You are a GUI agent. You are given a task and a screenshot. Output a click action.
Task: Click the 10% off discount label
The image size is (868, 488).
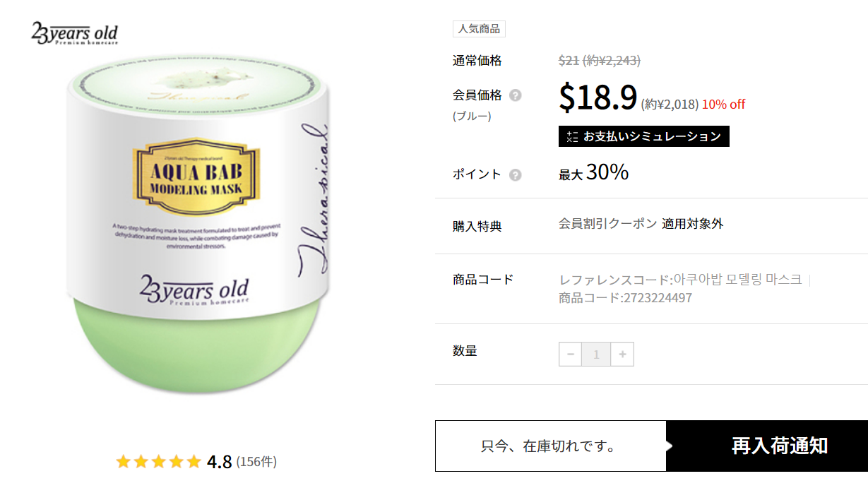(724, 105)
